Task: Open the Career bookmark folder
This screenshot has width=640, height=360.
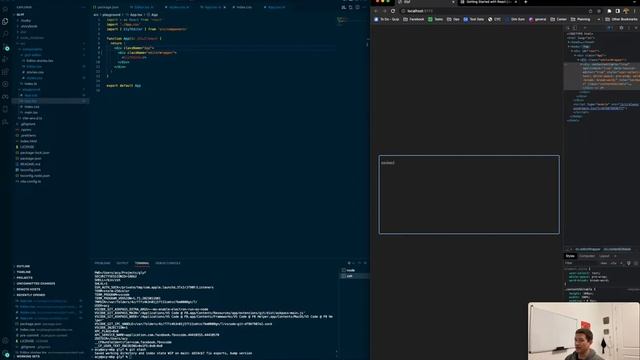Action: tap(558, 19)
